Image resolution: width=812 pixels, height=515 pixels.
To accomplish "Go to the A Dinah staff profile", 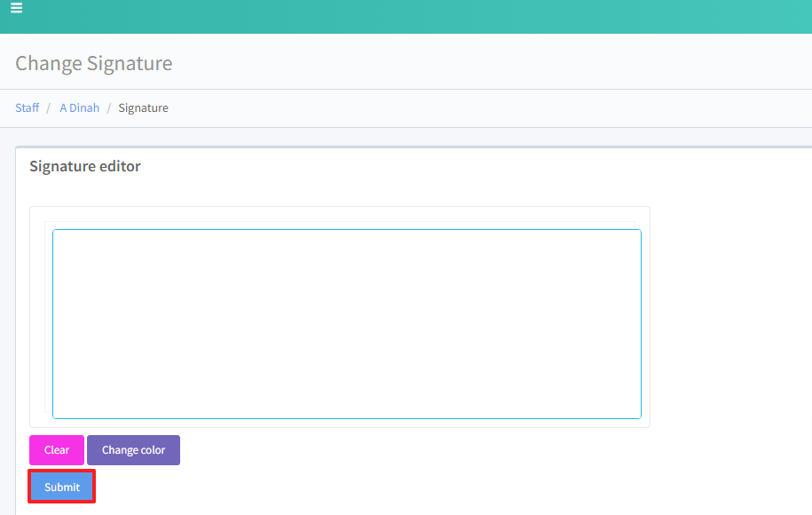I will 79,107.
